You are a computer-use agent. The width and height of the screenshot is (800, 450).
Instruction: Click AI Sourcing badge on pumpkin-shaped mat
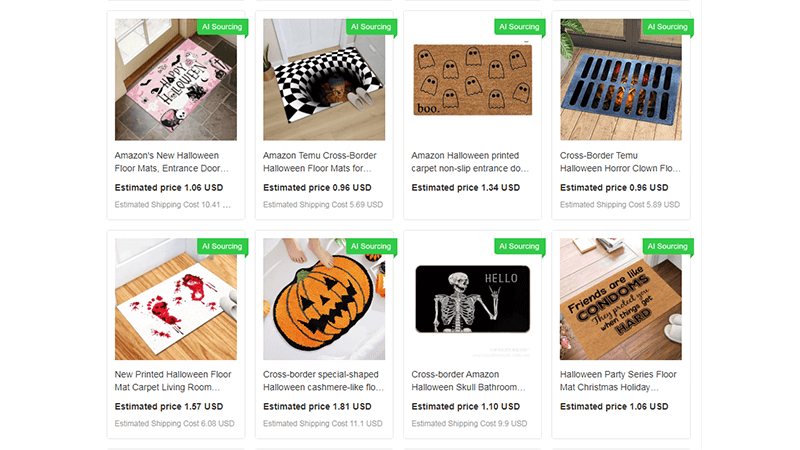371,246
